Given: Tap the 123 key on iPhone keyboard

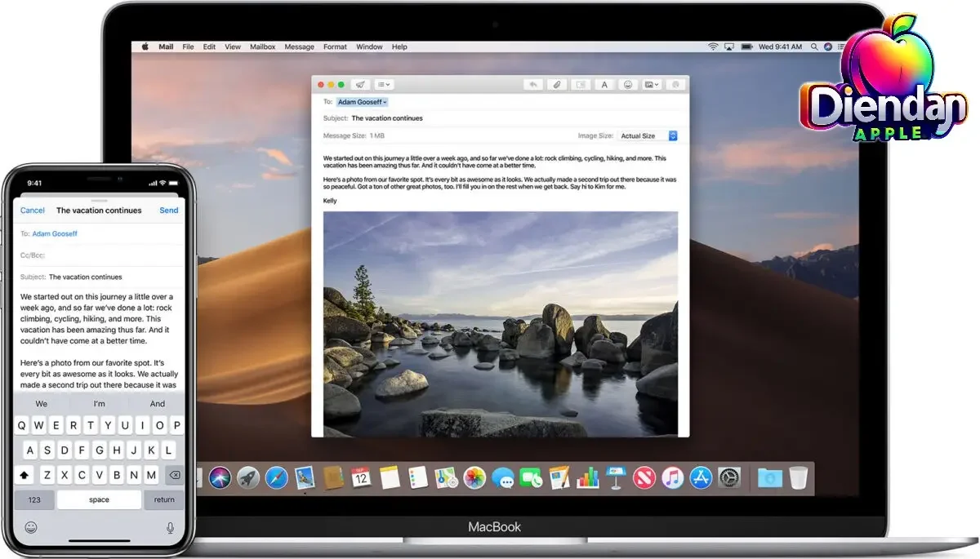Looking at the screenshot, I should (34, 499).
